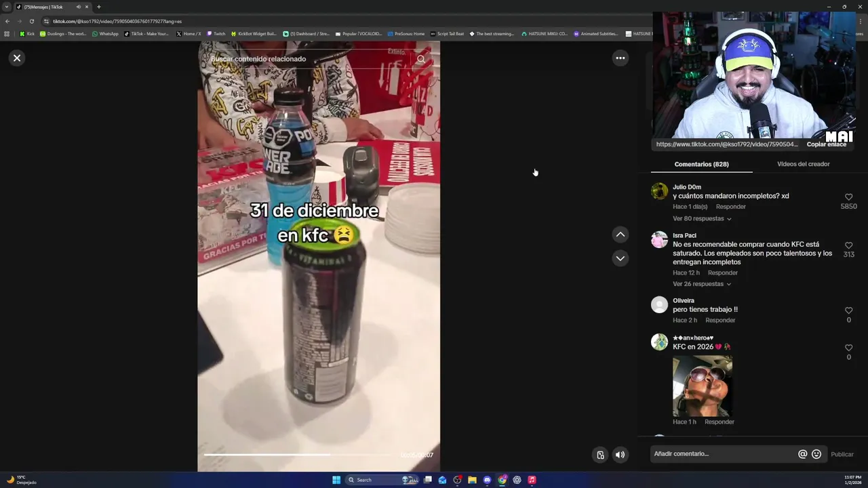Viewport: 868px width, 488px height.
Task: Click the Añadir comentario input field
Action: pos(722,454)
